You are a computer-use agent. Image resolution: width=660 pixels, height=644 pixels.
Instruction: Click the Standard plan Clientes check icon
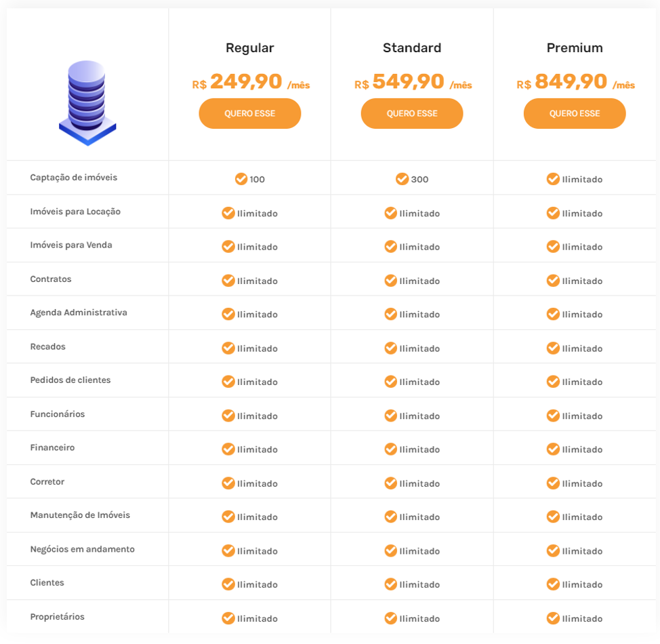(390, 584)
